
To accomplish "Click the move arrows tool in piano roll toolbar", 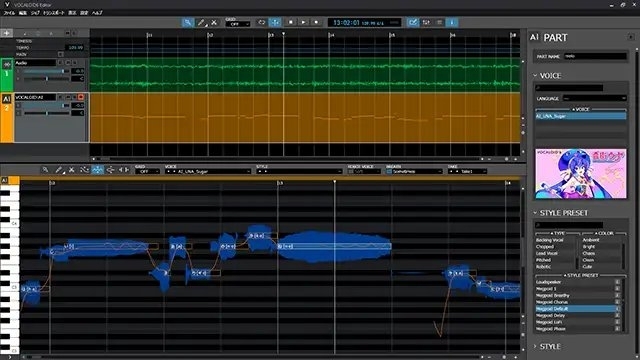I will point(111,170).
